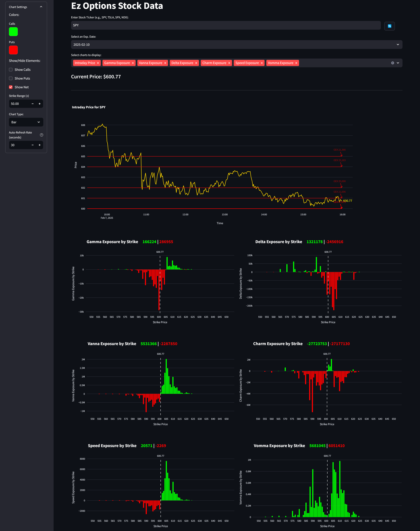Remove the Delta Exposure tag
Image resolution: width=420 pixels, height=531 pixels.
click(x=196, y=63)
